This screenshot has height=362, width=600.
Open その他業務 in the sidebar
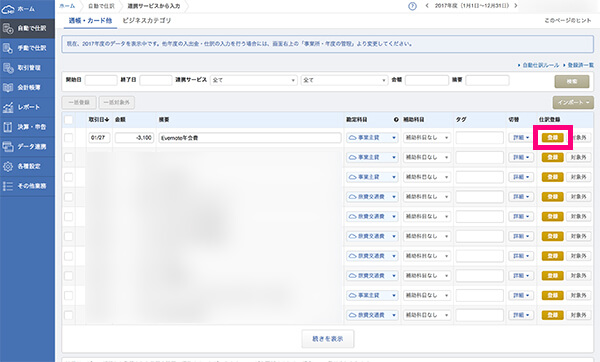[x=27, y=186]
